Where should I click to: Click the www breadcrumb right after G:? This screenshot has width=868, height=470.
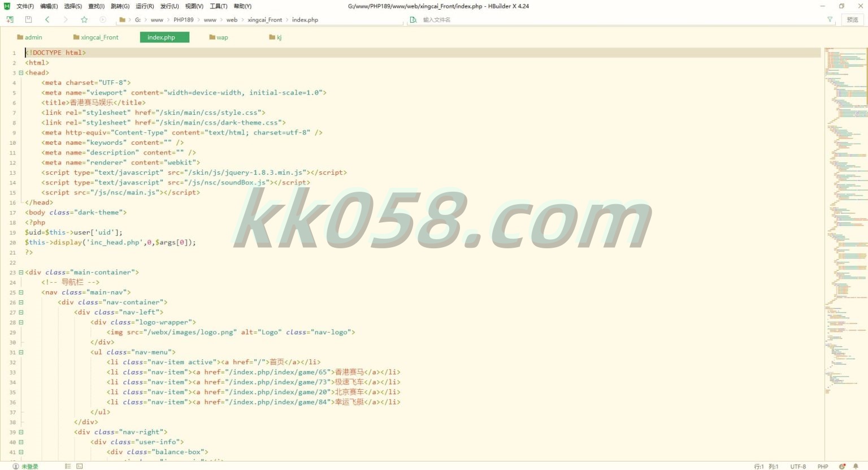157,20
